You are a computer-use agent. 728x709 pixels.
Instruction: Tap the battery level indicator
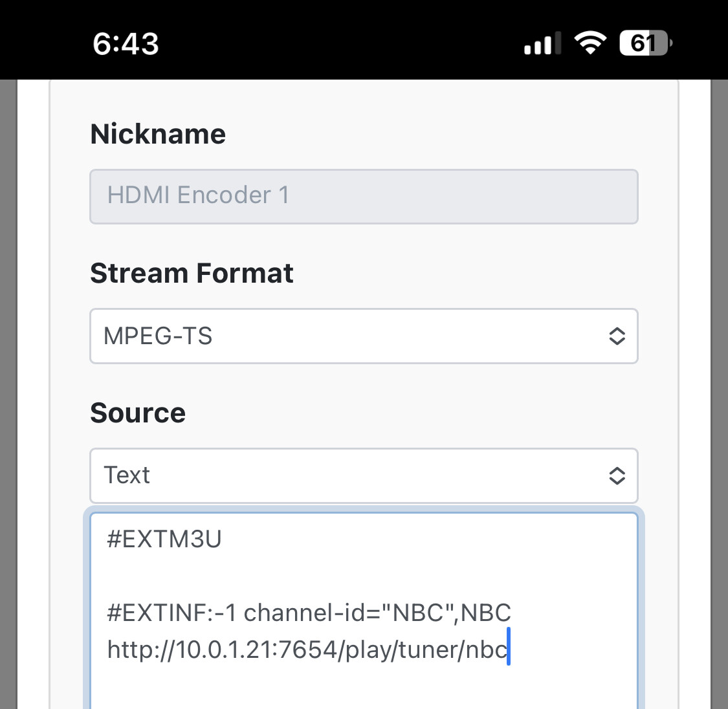click(645, 43)
